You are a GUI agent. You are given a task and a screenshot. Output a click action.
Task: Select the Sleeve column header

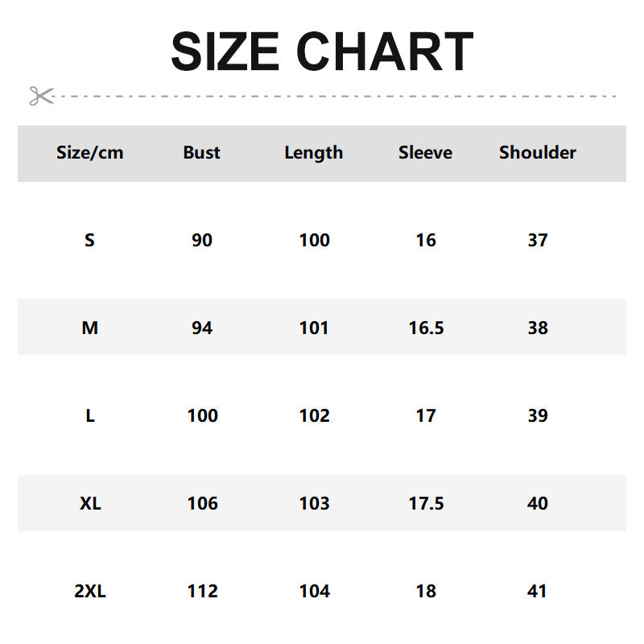click(425, 153)
